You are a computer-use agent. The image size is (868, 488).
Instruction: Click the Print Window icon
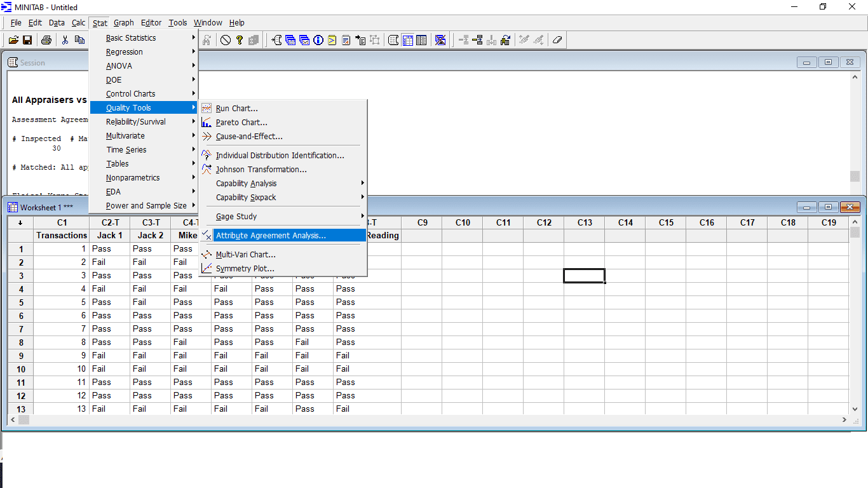click(46, 40)
